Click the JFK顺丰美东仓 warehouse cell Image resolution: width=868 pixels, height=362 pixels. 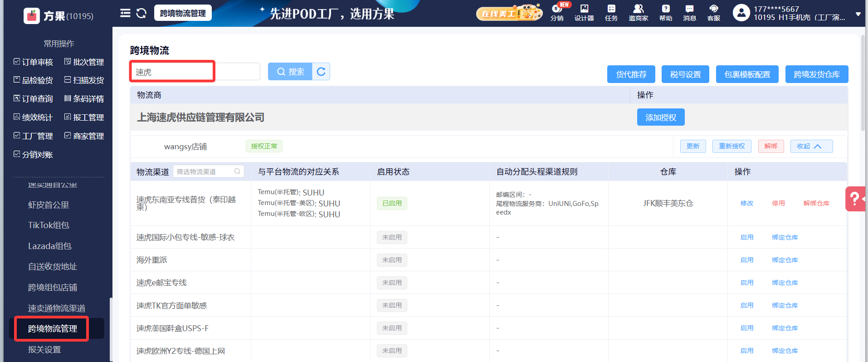pos(668,203)
